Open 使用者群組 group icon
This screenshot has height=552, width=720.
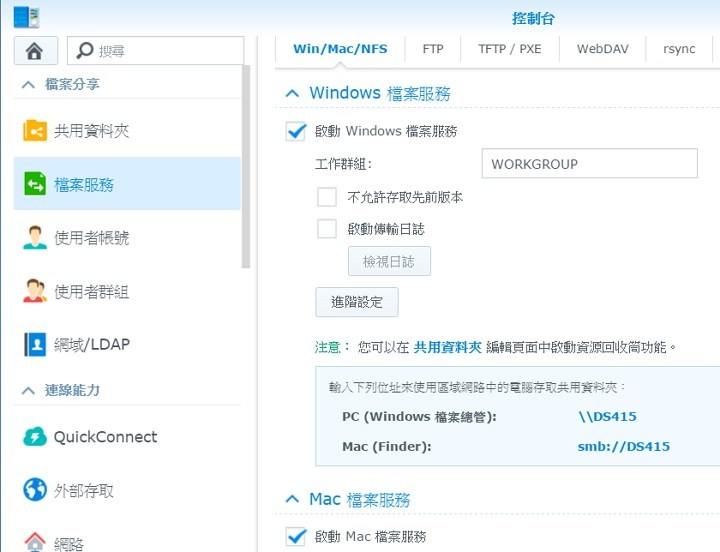[35, 291]
